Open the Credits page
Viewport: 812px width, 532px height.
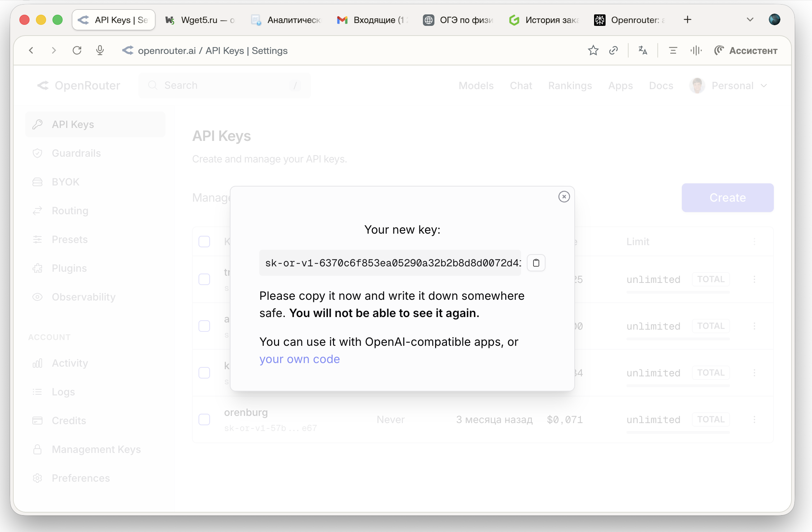95,421
